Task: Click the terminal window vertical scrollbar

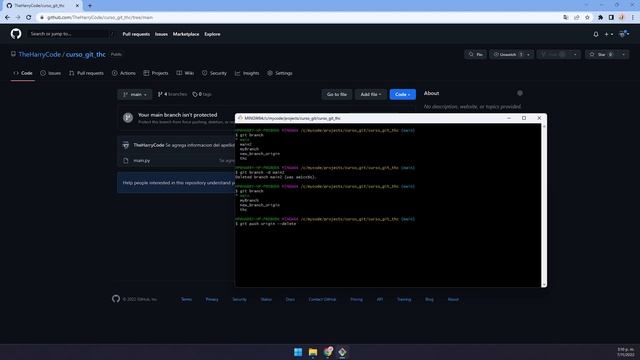Action: [544, 205]
